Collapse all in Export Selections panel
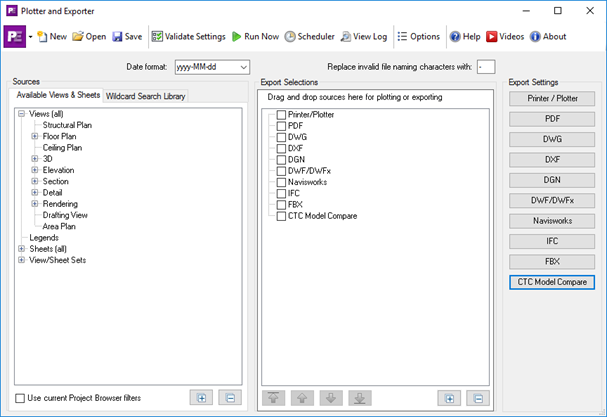 [478, 398]
